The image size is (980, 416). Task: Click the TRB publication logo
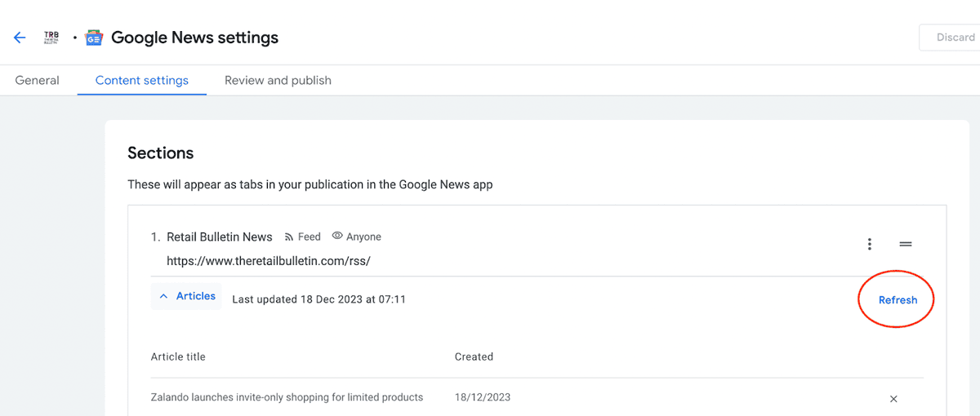51,38
